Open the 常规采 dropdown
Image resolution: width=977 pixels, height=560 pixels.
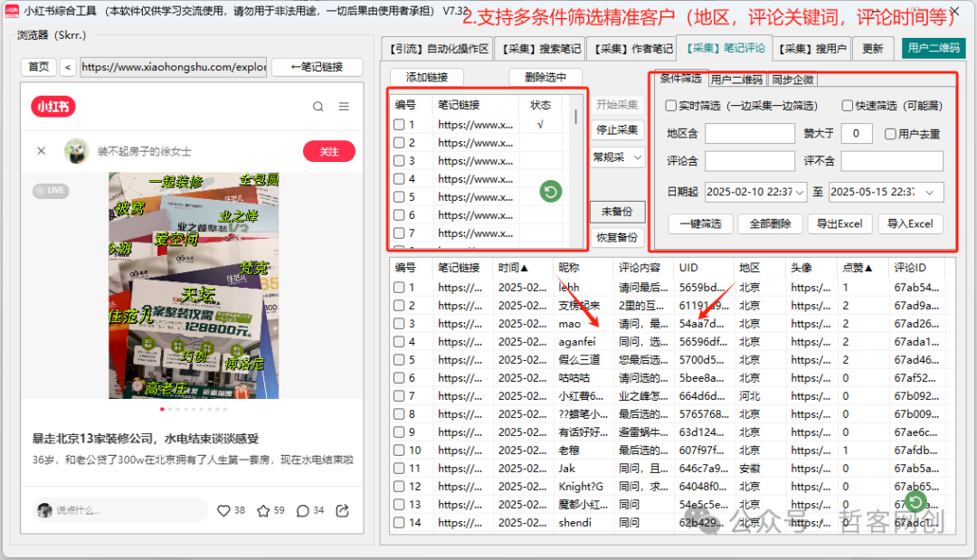(617, 157)
